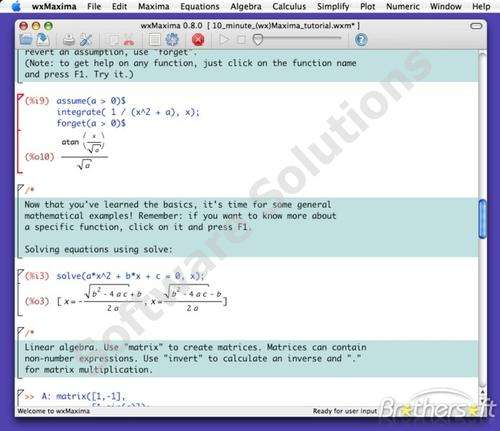Interrupt calculation with the red stop icon
This screenshot has width=500, height=431.
[198, 40]
